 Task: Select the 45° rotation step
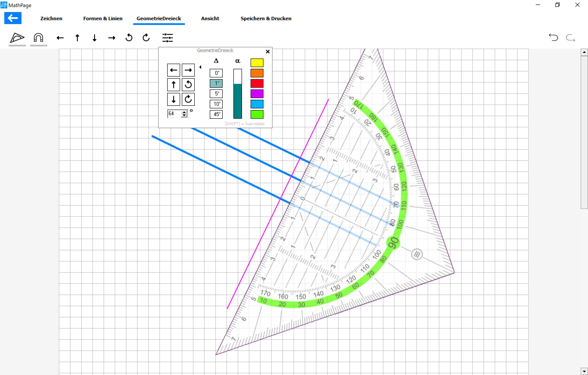pos(216,114)
